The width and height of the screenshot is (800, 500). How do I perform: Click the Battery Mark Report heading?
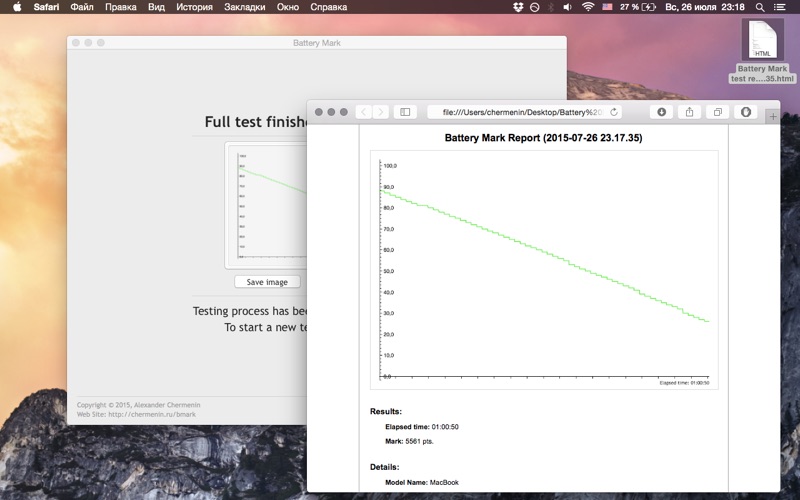pos(543,138)
